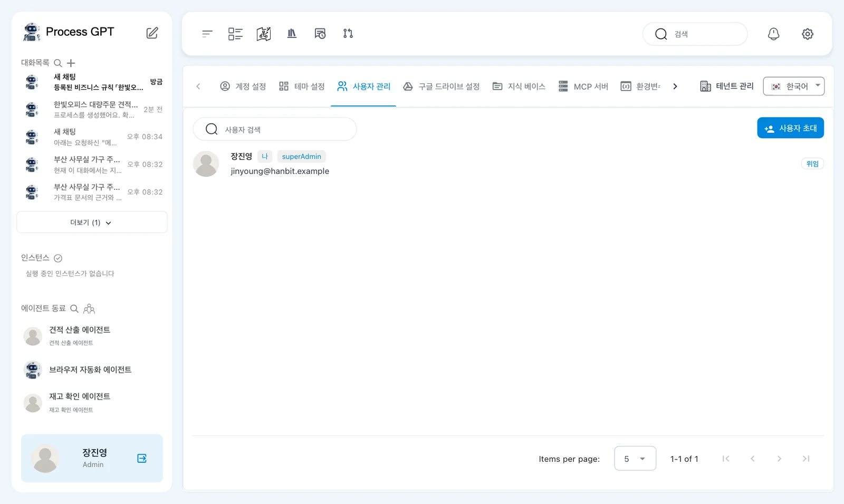The width and height of the screenshot is (844, 504).
Task: Collapse the sidebar via hamburger menu icon
Action: [x=207, y=34]
